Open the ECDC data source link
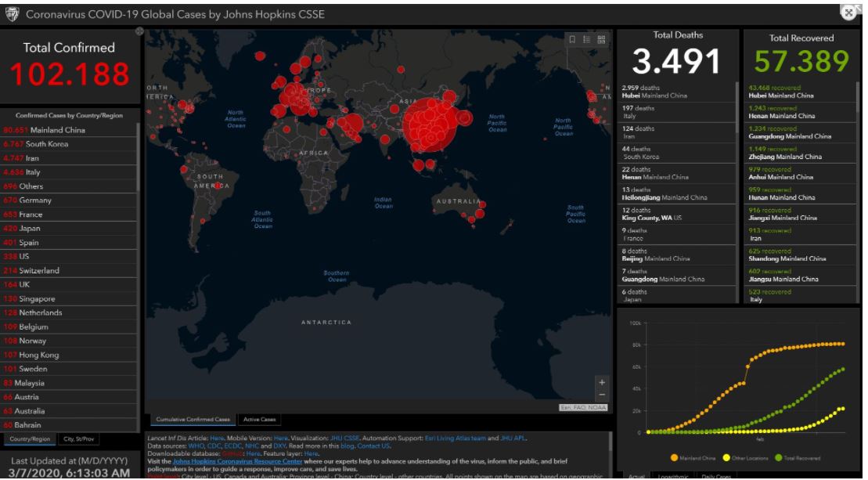The image size is (868, 480). coord(232,446)
